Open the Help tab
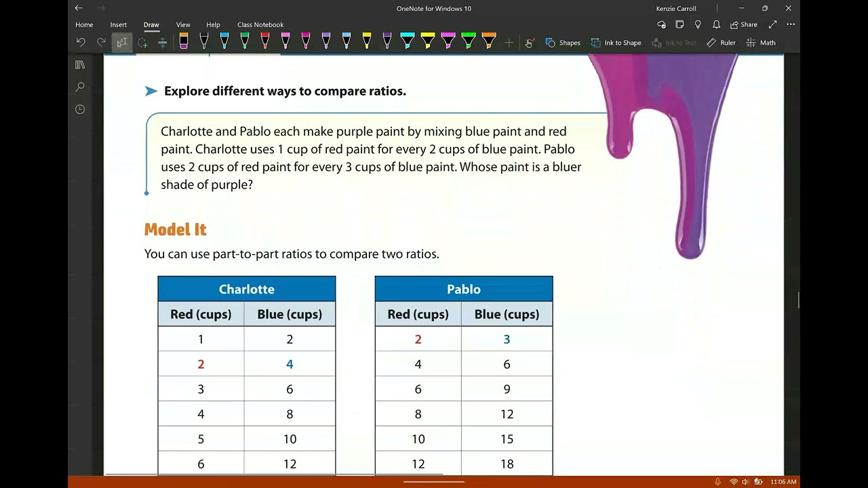The height and width of the screenshot is (488, 868). (213, 25)
